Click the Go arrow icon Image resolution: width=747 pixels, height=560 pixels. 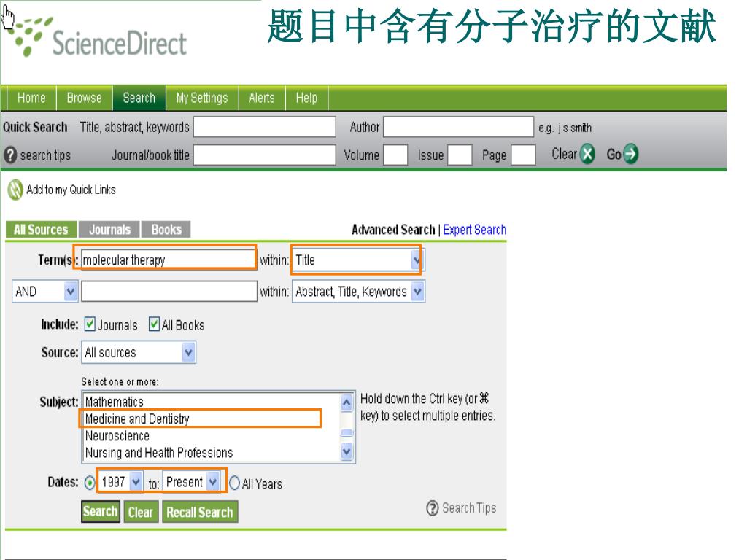tap(630, 154)
